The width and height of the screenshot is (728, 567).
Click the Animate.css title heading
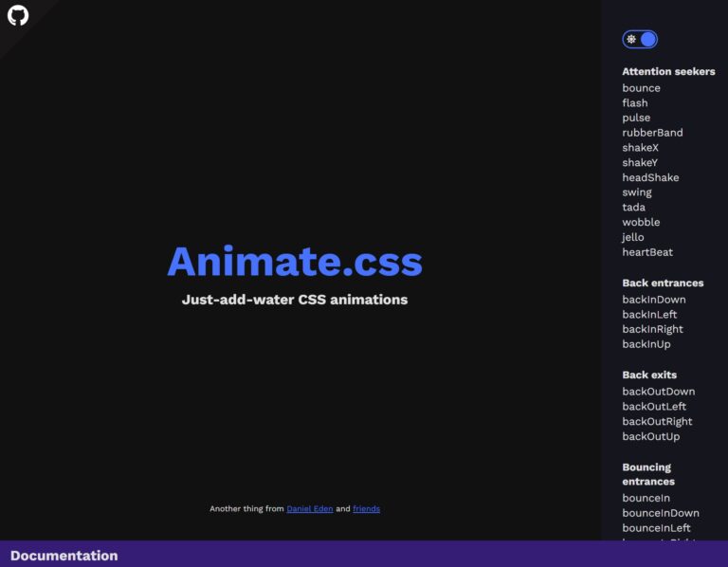coord(295,262)
